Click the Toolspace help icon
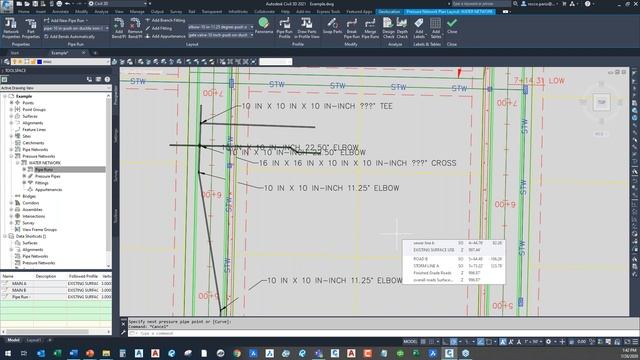Viewport: 640px width, 360px height. [x=107, y=79]
